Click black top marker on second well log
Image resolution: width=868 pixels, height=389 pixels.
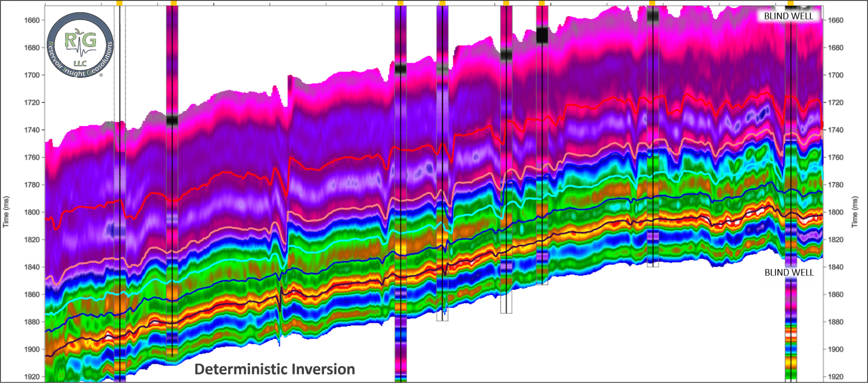172,121
